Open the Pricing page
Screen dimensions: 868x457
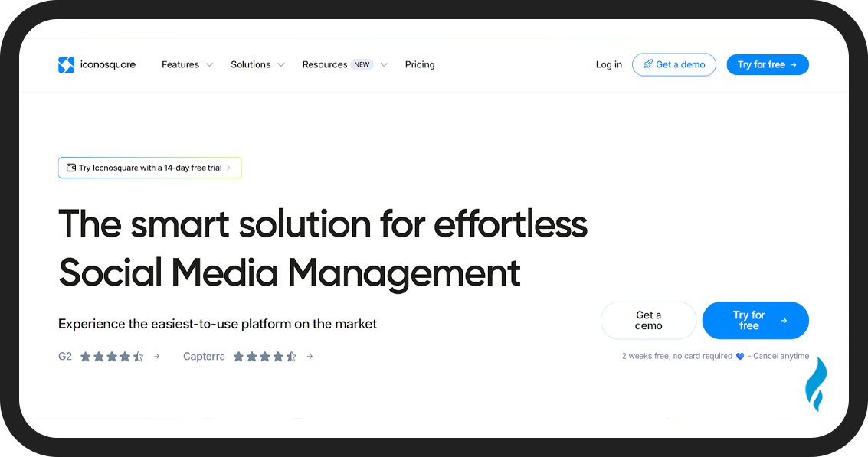point(419,64)
